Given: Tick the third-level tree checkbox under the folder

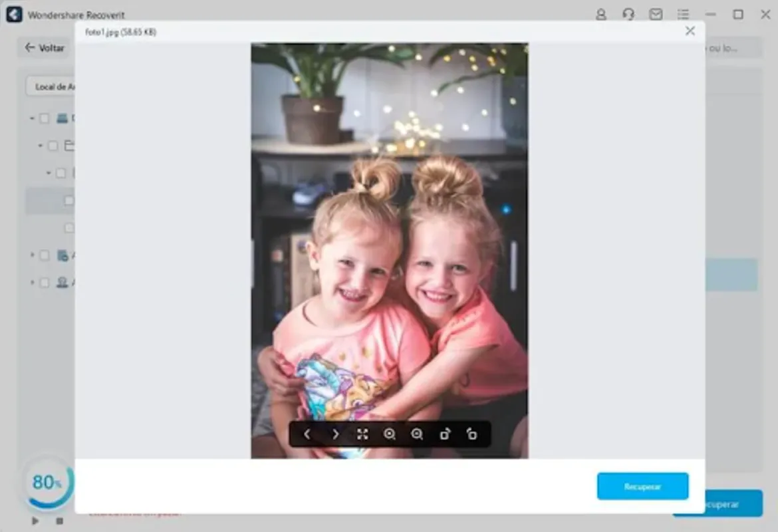Looking at the screenshot, I should tap(61, 173).
